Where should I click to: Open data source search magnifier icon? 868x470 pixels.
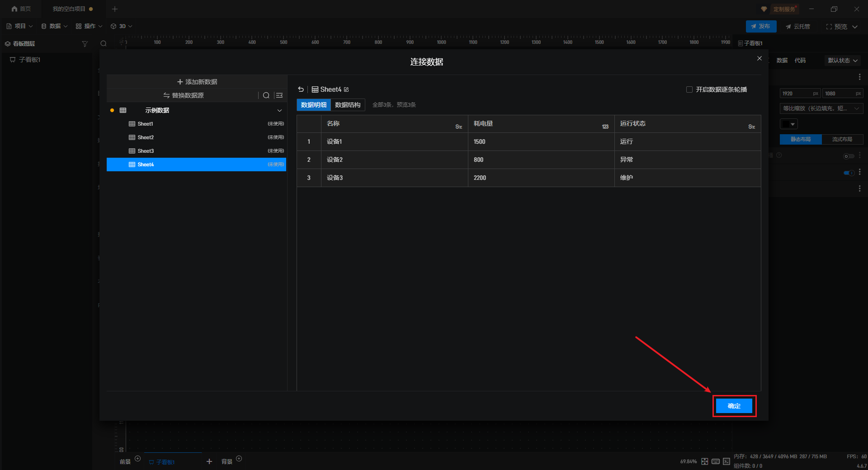[266, 95]
